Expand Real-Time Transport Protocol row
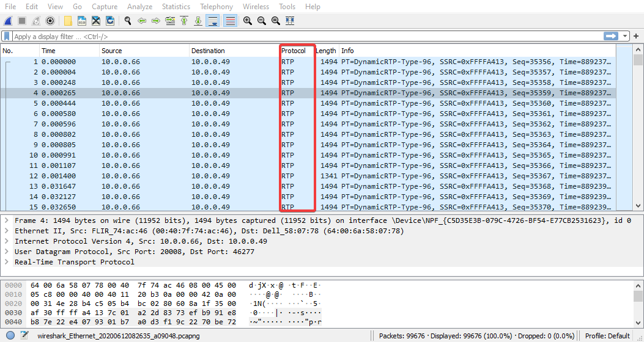This screenshot has height=342, width=644. 7,261
